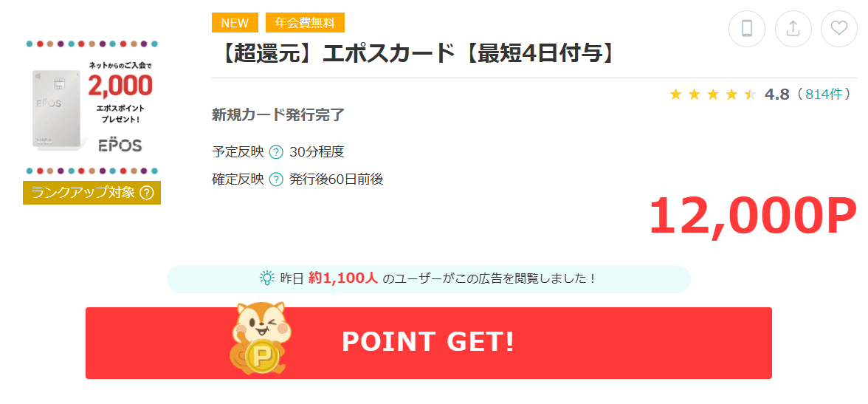Click the ランクアップ対象 badge label
Screen dimensions: 868x404
(x=83, y=193)
